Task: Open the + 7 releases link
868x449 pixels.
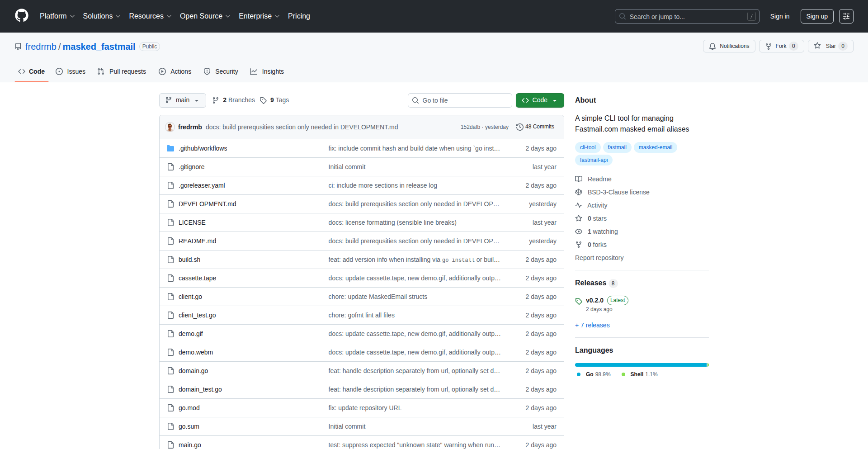Action: point(592,325)
